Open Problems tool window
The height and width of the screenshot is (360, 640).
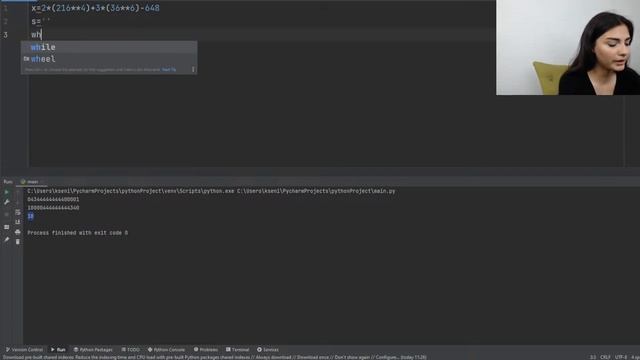click(206, 349)
